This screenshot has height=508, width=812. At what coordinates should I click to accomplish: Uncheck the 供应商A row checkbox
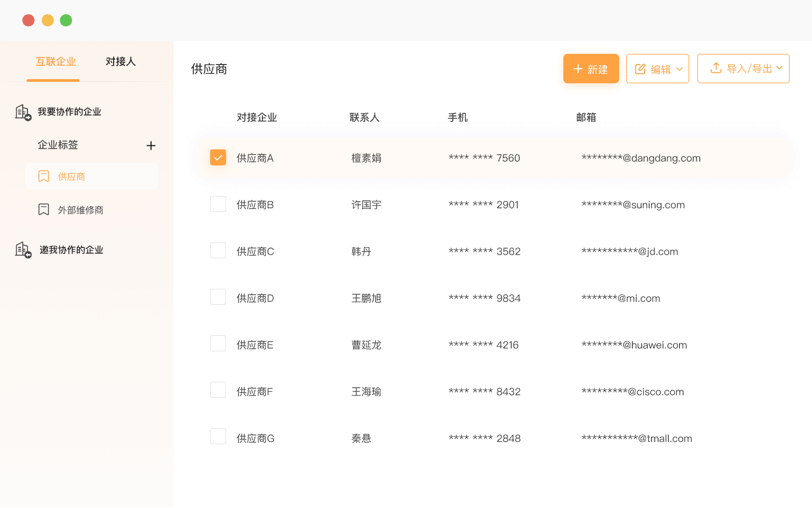point(218,157)
